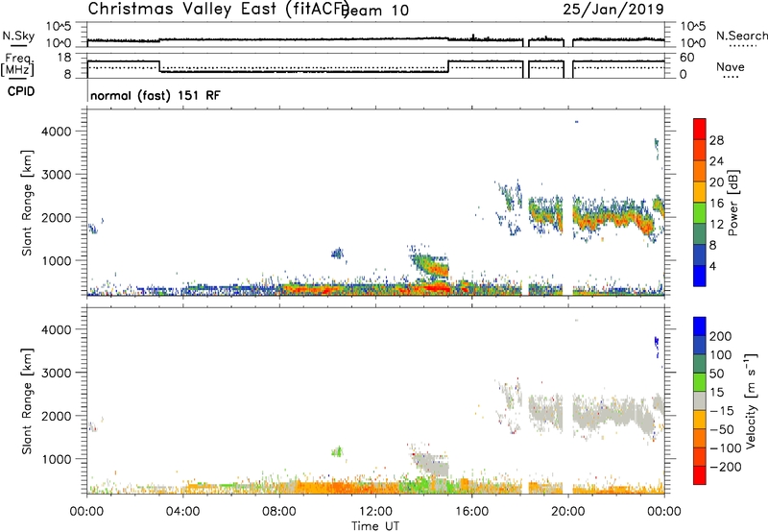This screenshot has width=768, height=532.
Task: Click the '12:00' time axis tick label
Action: [x=375, y=512]
